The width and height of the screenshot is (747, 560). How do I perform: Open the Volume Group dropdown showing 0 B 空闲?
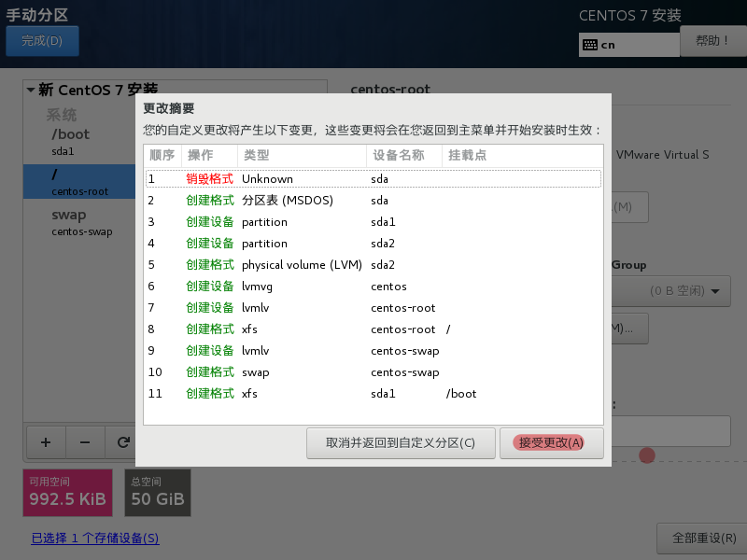[670, 291]
